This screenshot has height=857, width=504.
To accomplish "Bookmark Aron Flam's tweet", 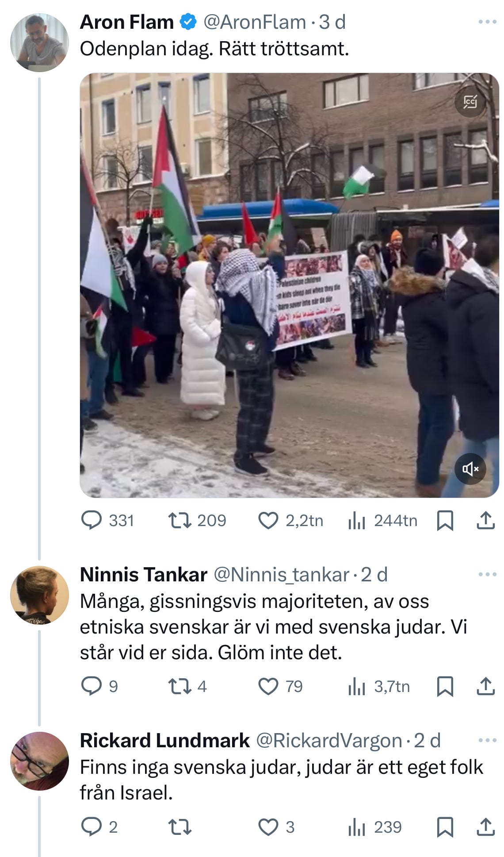I will point(445,520).
